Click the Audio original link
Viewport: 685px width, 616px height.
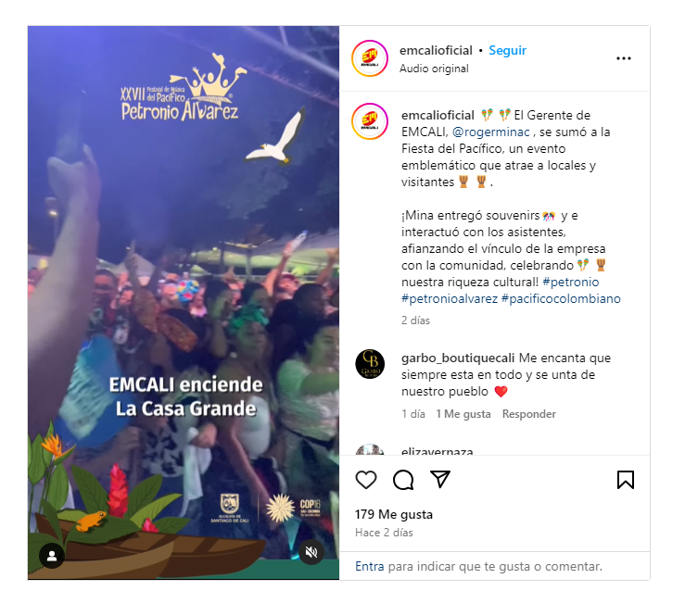coord(434,69)
